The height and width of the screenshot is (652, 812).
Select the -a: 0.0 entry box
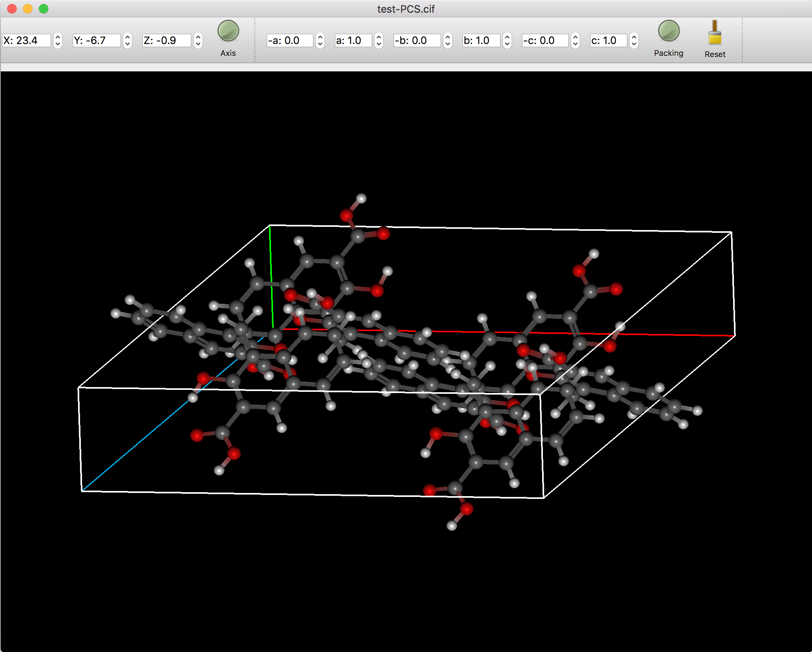pos(291,40)
